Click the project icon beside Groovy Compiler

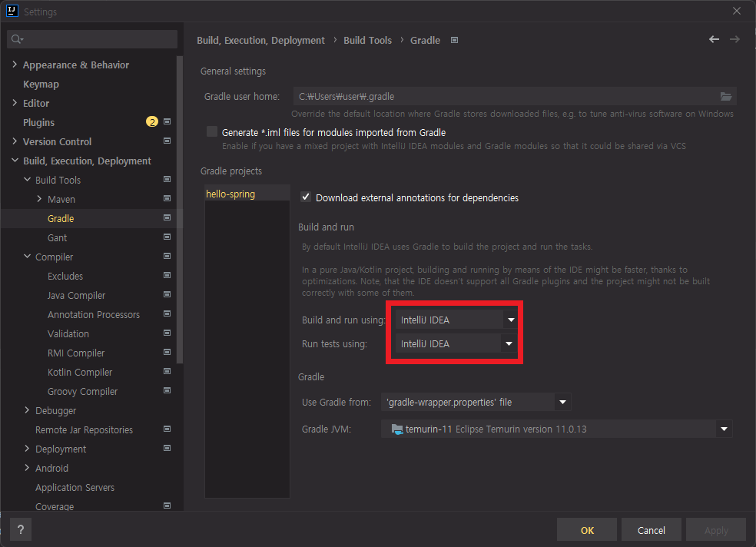click(x=167, y=390)
